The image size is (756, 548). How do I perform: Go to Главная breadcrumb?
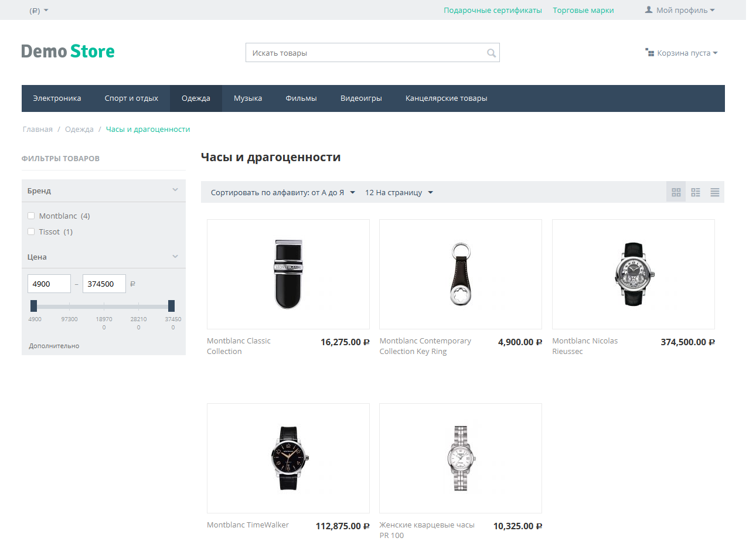click(38, 129)
